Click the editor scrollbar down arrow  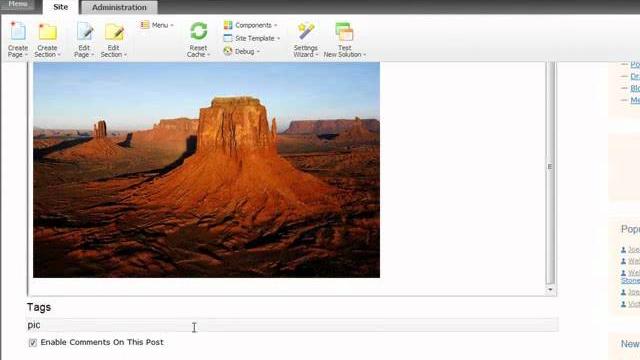[550, 290]
